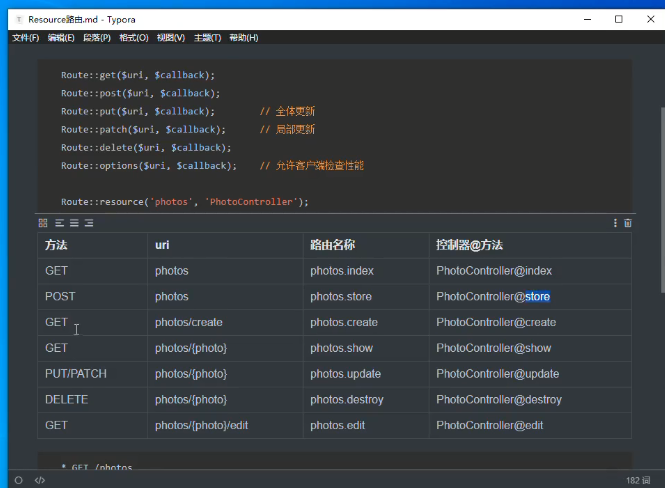Image resolution: width=665 pixels, height=488 pixels.
Task: Align table column right
Action: point(89,223)
